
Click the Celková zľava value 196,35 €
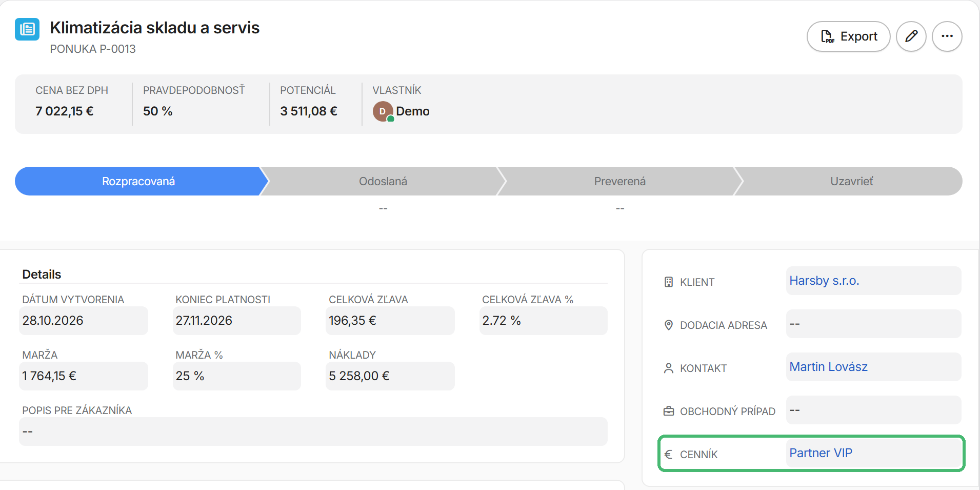point(352,321)
